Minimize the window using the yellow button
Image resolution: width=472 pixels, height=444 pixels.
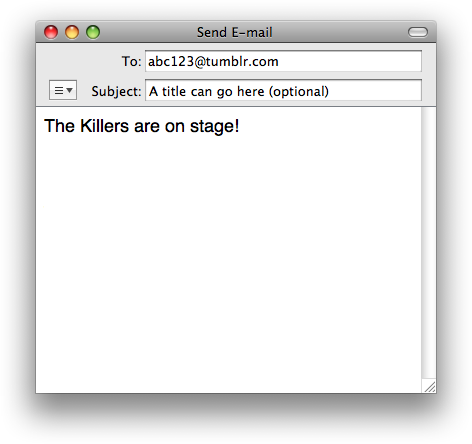72,32
